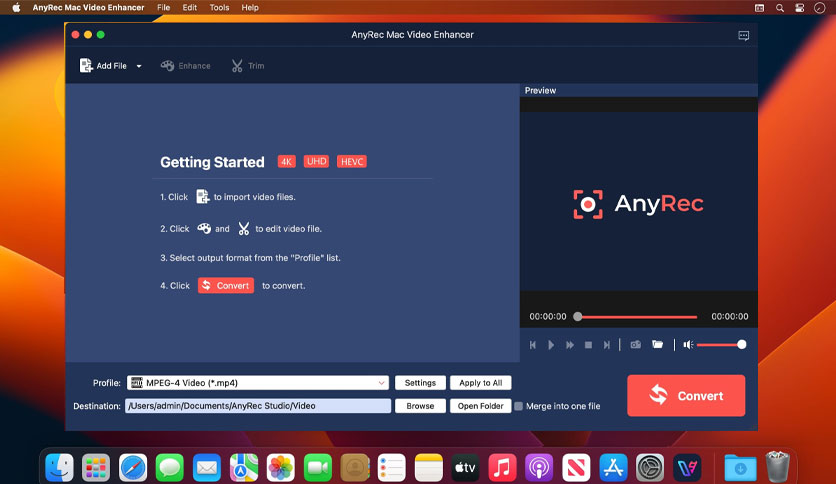The height and width of the screenshot is (484, 836).
Task: Open Notes in the Dock
Action: tap(429, 468)
